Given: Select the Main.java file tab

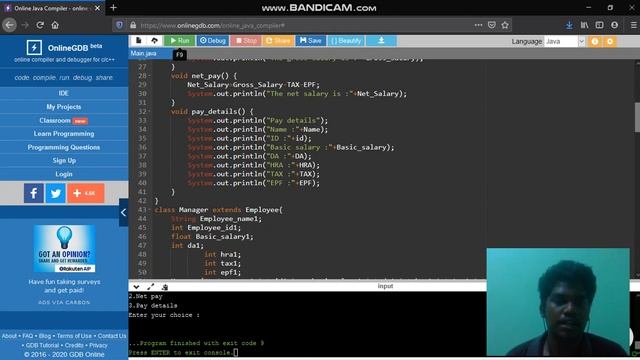Looking at the screenshot, I should click(143, 53).
